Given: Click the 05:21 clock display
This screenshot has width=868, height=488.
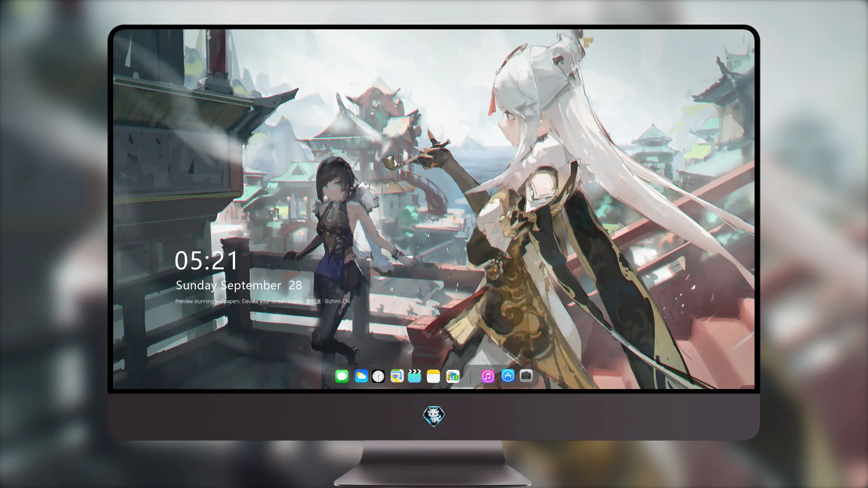Looking at the screenshot, I should tap(206, 261).
